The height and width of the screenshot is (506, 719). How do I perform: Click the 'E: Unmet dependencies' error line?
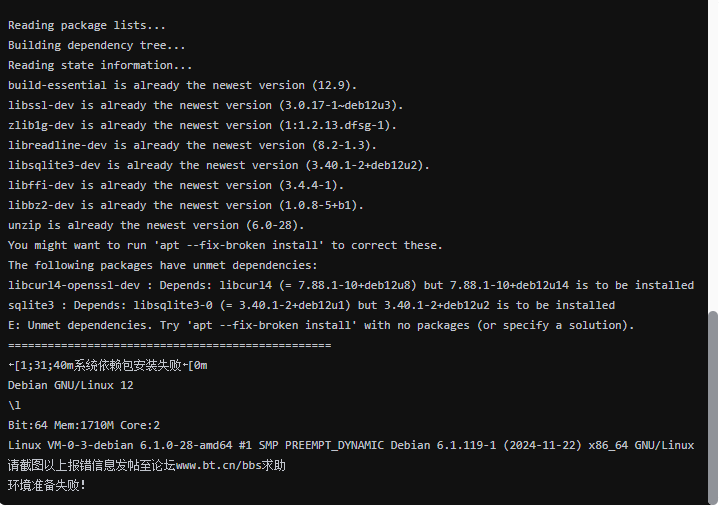coord(321,325)
